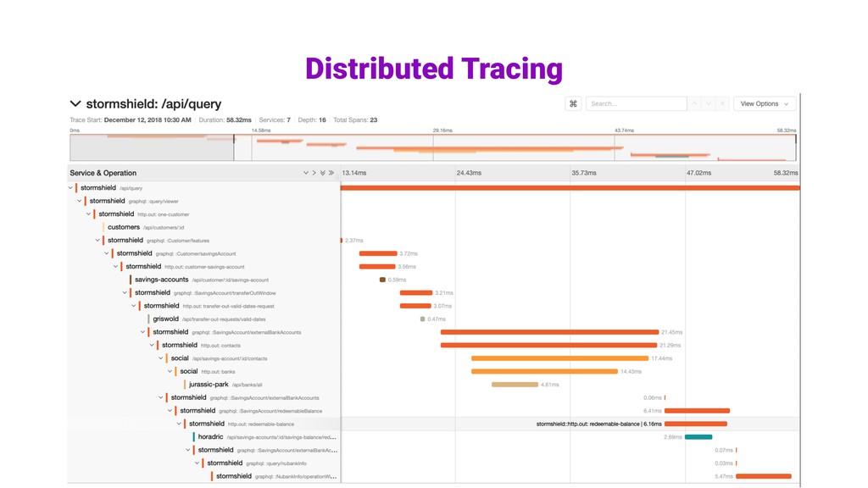This screenshot has width=868, height=488.
Task: Click the 2.37ms Customer/features span marker
Action: click(342, 240)
